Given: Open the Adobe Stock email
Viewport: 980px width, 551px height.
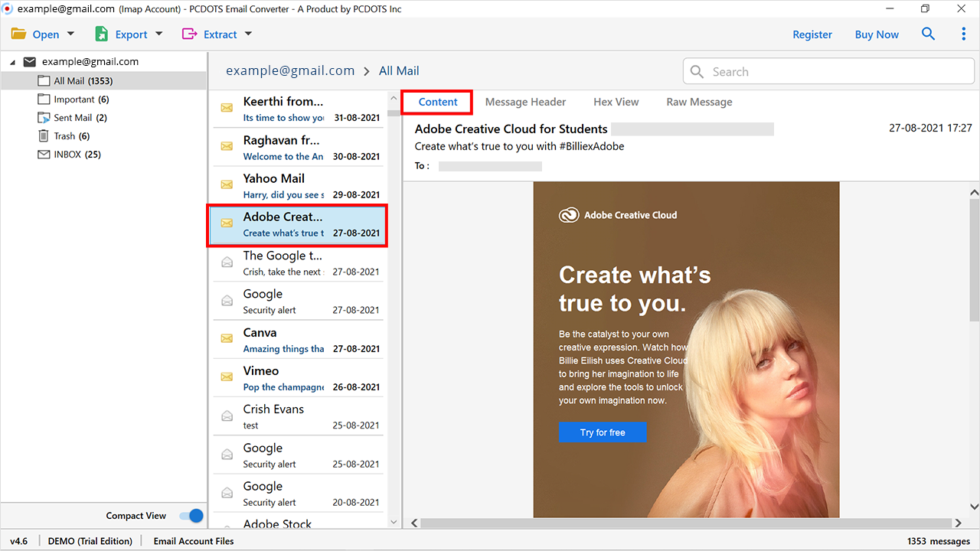Looking at the screenshot, I should [x=298, y=522].
